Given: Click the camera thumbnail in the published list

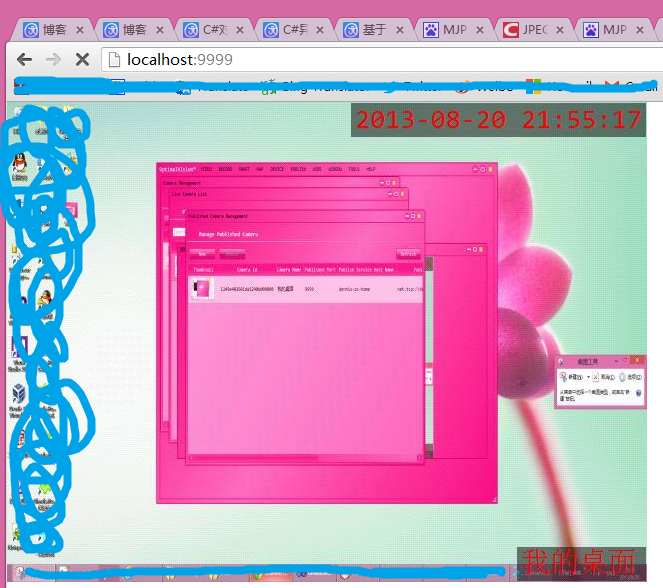Looking at the screenshot, I should click(x=203, y=289).
